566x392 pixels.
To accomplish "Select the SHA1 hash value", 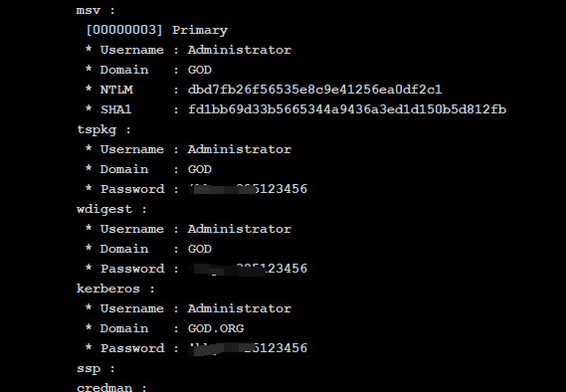I will tap(347, 109).
